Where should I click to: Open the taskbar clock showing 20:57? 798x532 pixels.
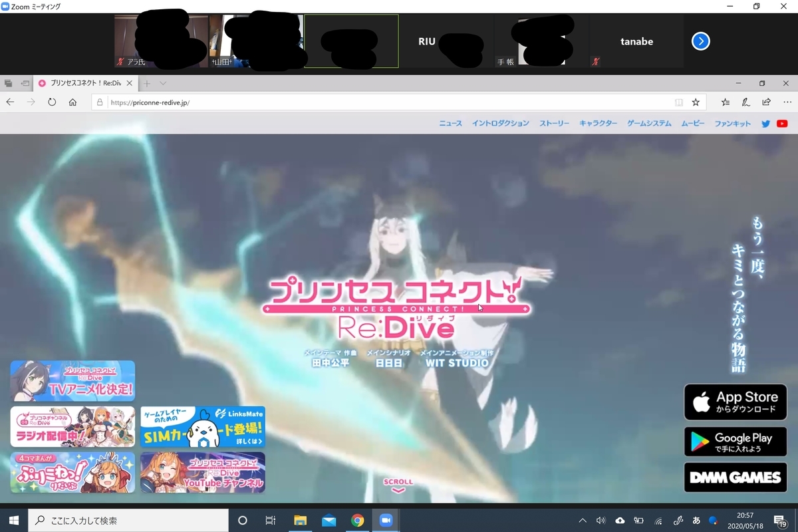(745, 520)
